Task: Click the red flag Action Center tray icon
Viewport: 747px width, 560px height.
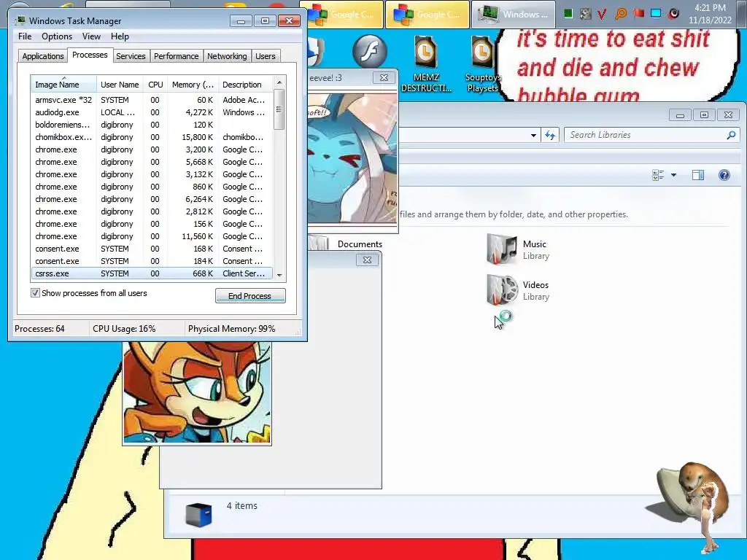Action: pos(638,13)
